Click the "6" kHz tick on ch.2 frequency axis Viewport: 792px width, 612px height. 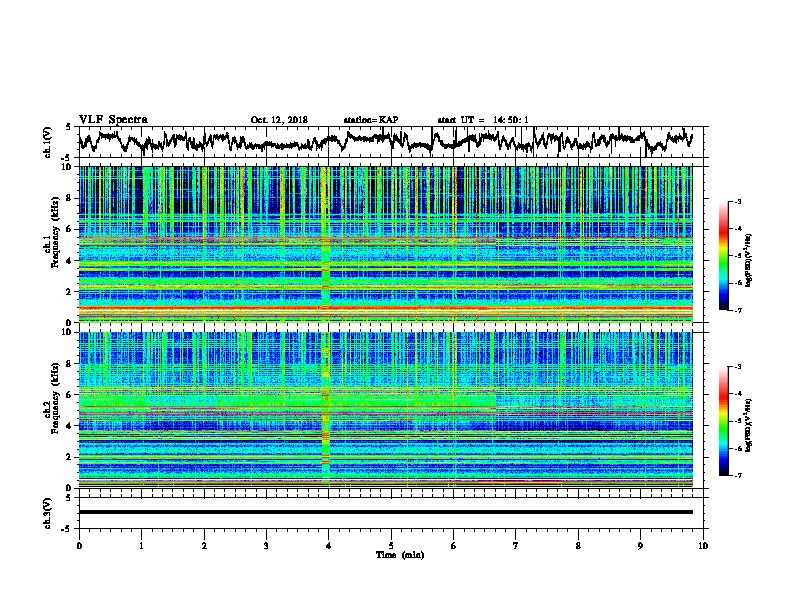pos(71,395)
